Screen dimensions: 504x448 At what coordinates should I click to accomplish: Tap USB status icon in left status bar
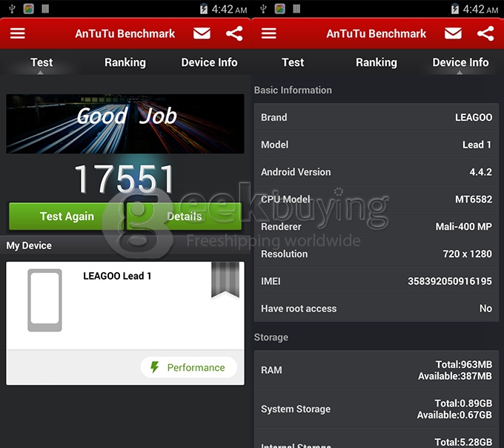12,9
